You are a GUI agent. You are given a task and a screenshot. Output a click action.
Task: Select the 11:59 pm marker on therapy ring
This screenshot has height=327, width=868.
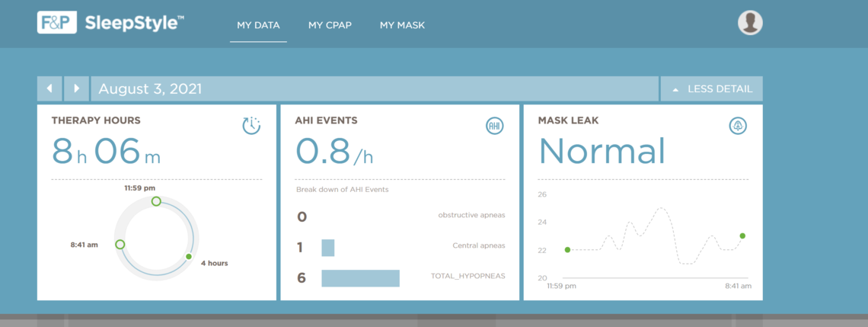coord(156,201)
